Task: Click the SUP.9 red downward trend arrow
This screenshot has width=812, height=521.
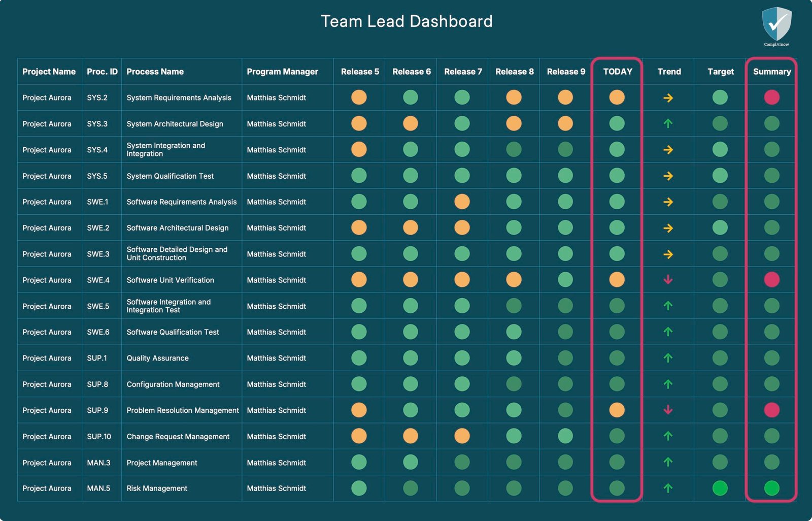Action: click(668, 410)
